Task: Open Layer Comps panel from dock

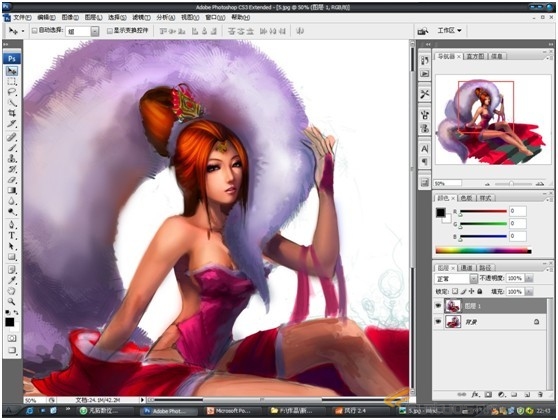Action: 425,183
